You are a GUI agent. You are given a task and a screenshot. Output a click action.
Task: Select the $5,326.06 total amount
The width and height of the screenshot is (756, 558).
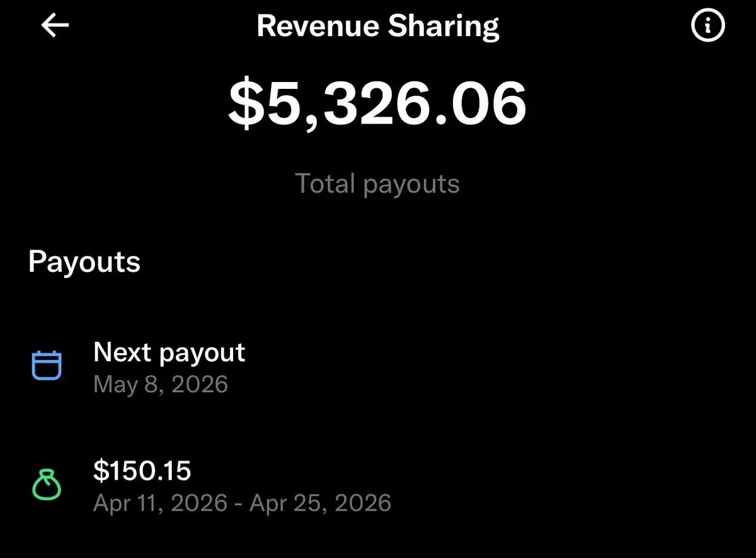tap(377, 105)
